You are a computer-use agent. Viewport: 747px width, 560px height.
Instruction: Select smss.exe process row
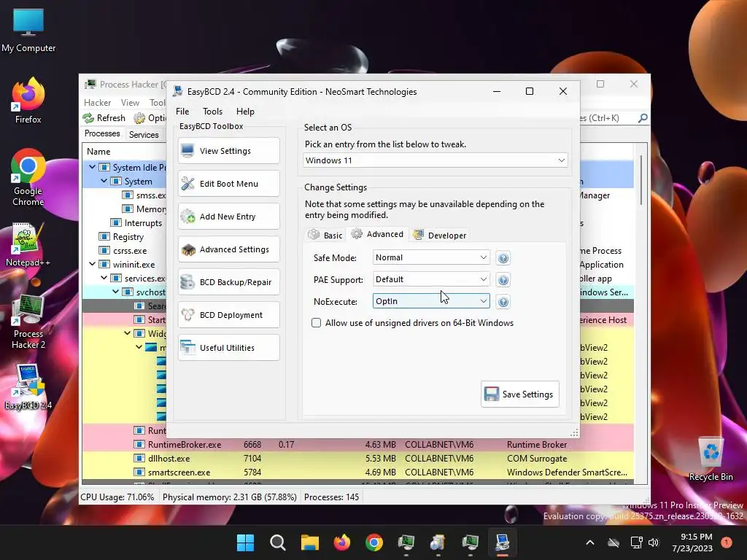point(125,195)
